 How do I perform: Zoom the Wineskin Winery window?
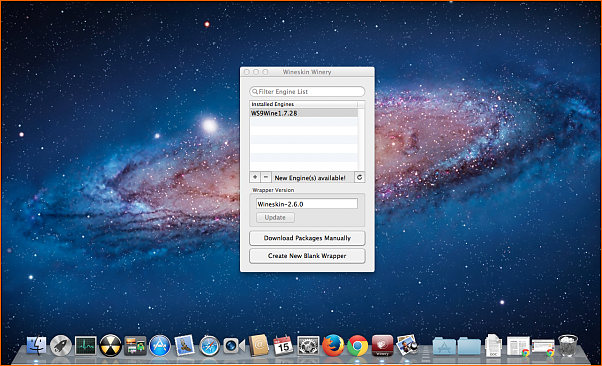(265, 72)
